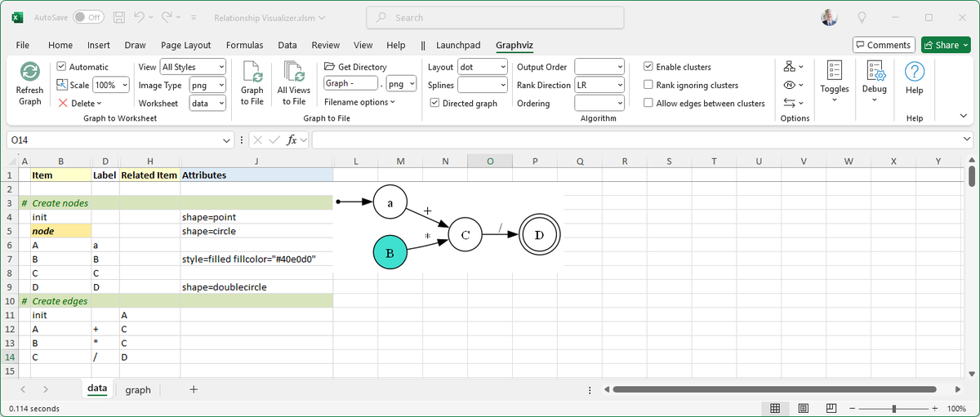
Task: Click the Get Directory folder icon
Action: click(330, 67)
